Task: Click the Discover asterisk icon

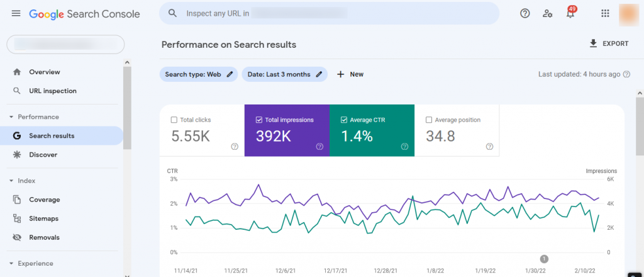Action: pyautogui.click(x=17, y=154)
